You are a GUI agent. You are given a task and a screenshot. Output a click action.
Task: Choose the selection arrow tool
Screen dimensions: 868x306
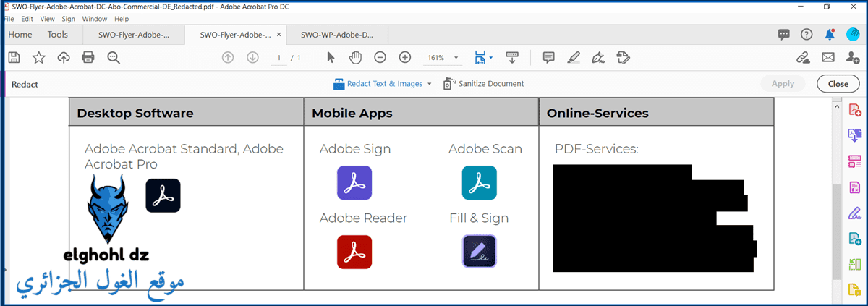(331, 57)
